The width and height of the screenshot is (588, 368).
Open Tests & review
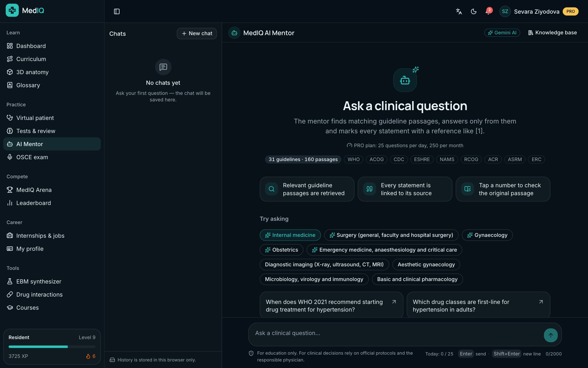pos(52,131)
